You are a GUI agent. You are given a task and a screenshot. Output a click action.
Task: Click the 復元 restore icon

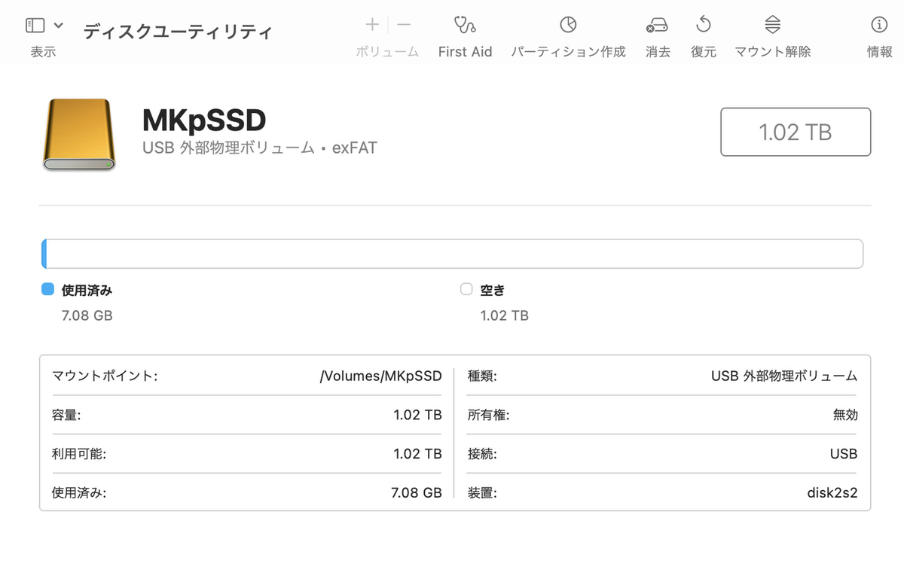point(703,26)
